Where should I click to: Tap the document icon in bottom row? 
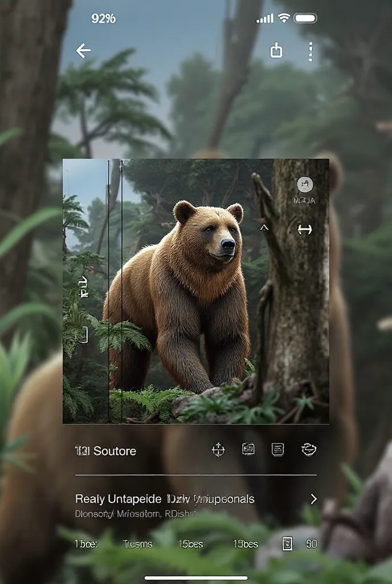[x=287, y=544]
